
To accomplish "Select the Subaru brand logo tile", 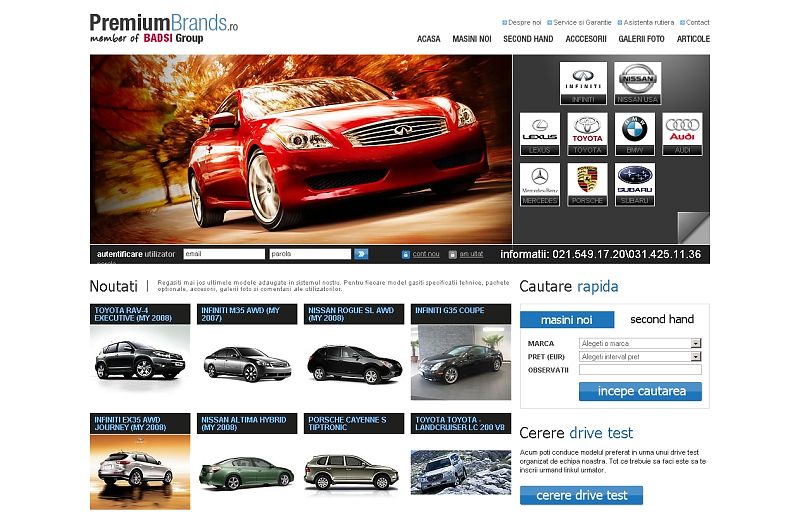I will [635, 184].
